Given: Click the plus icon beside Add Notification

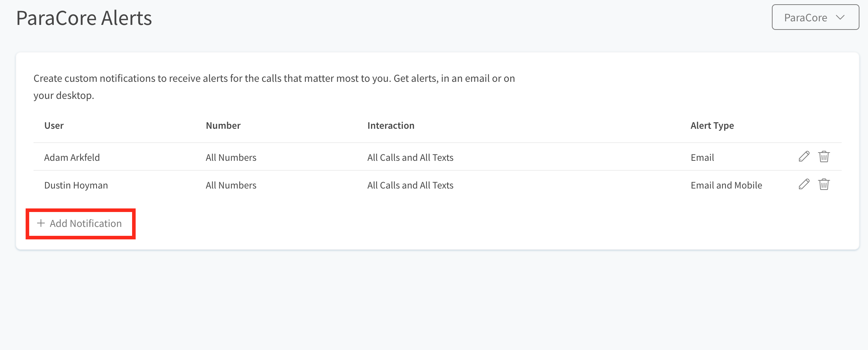Looking at the screenshot, I should (41, 223).
